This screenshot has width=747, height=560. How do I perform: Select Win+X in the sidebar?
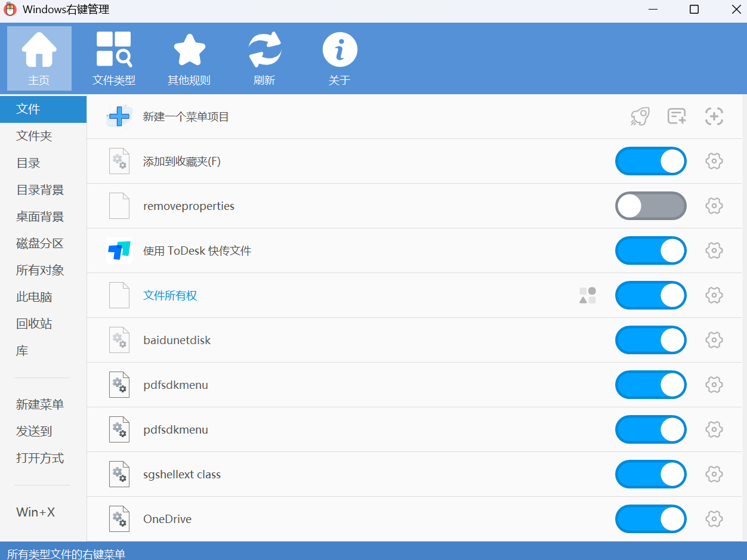[43, 512]
